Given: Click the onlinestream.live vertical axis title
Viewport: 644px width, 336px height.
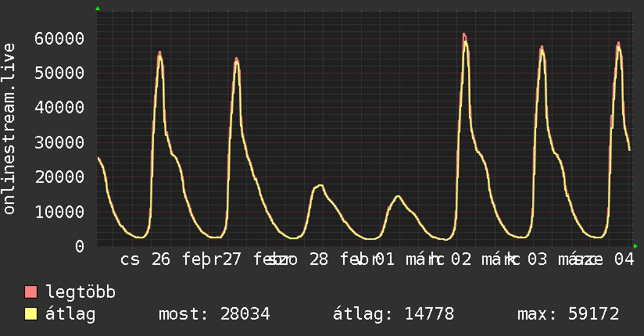Looking at the screenshot, I should click(9, 129).
